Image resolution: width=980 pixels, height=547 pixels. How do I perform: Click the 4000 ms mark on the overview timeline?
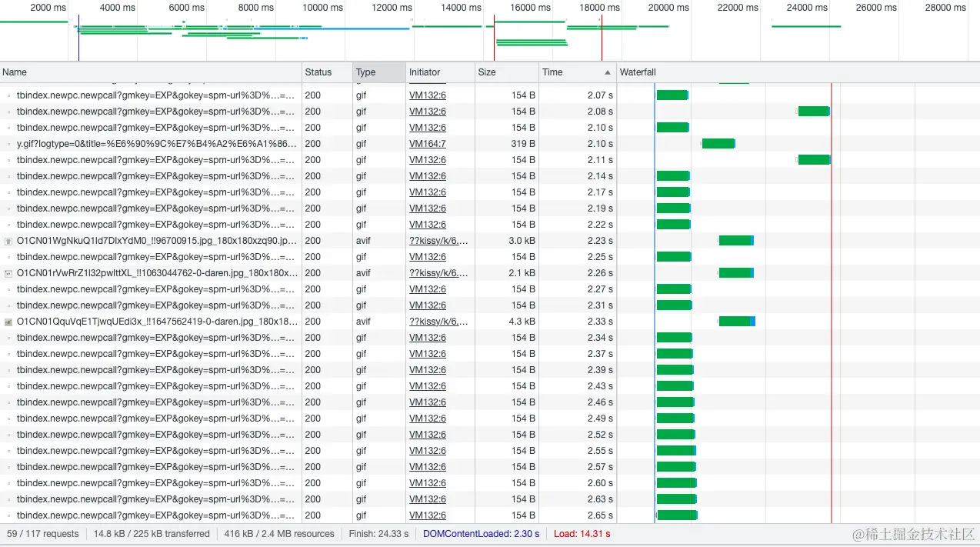coord(118,8)
